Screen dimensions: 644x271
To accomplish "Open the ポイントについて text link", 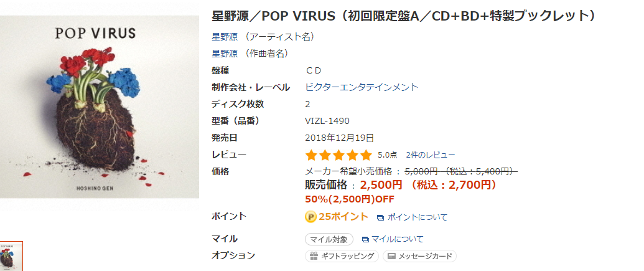I will [417, 217].
